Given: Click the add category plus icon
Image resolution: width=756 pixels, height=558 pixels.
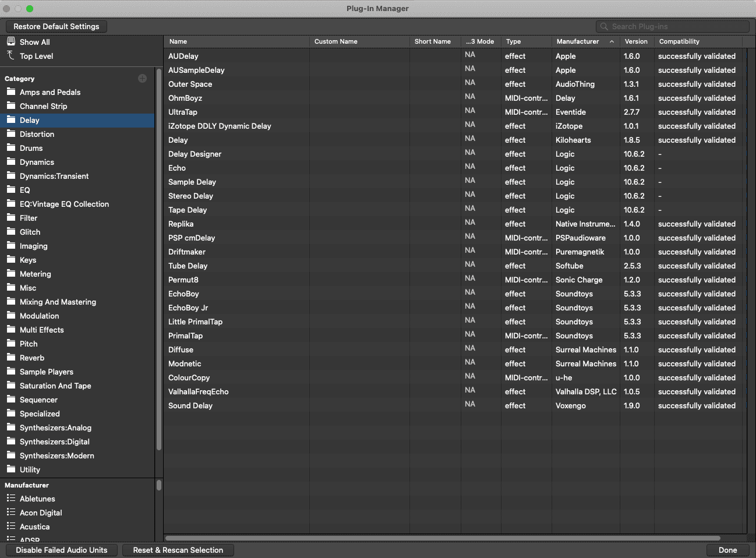Looking at the screenshot, I should [x=142, y=78].
